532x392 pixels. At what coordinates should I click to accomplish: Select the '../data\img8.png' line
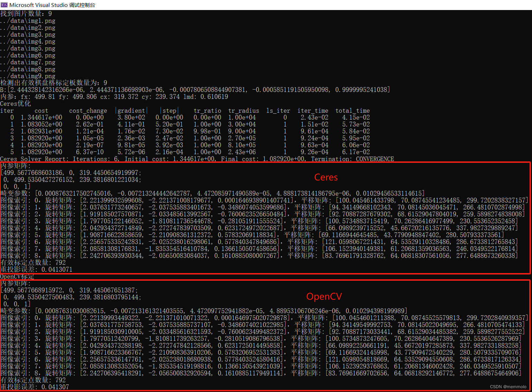[28, 69]
